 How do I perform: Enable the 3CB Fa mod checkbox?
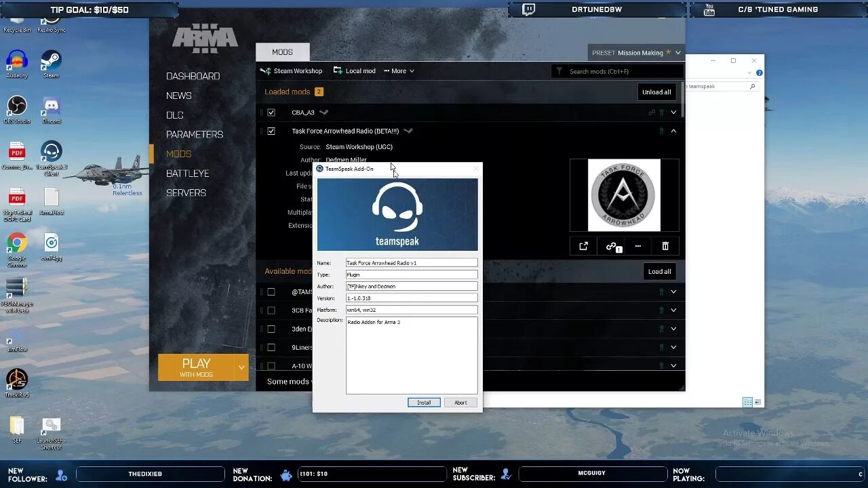coord(271,310)
